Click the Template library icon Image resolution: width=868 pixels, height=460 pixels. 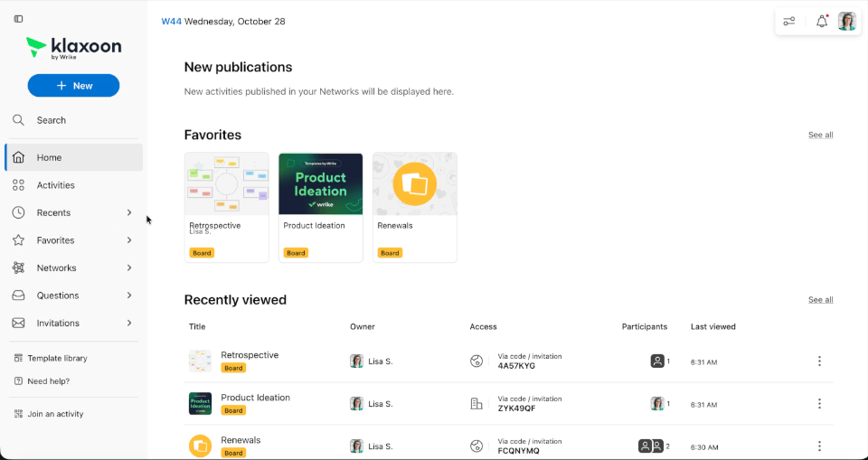tap(18, 358)
